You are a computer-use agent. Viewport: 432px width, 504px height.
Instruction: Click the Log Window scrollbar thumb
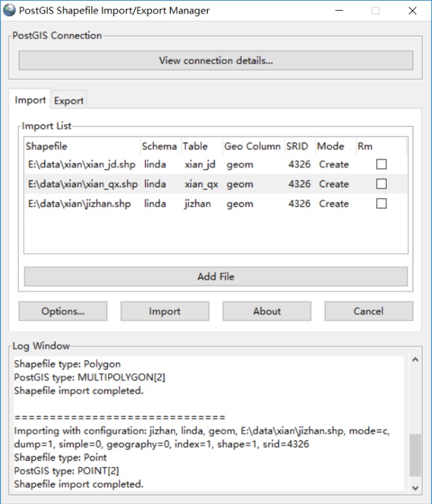(x=415, y=455)
